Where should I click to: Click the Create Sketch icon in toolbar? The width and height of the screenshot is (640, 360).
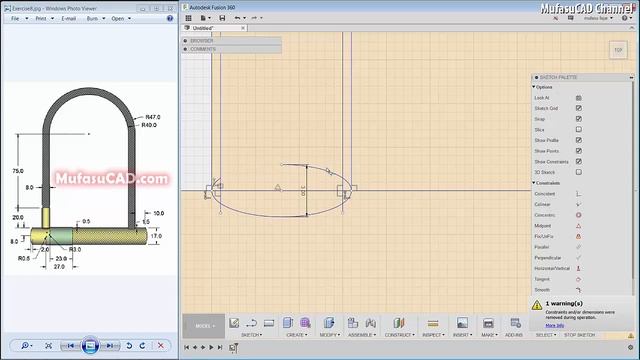point(234,323)
